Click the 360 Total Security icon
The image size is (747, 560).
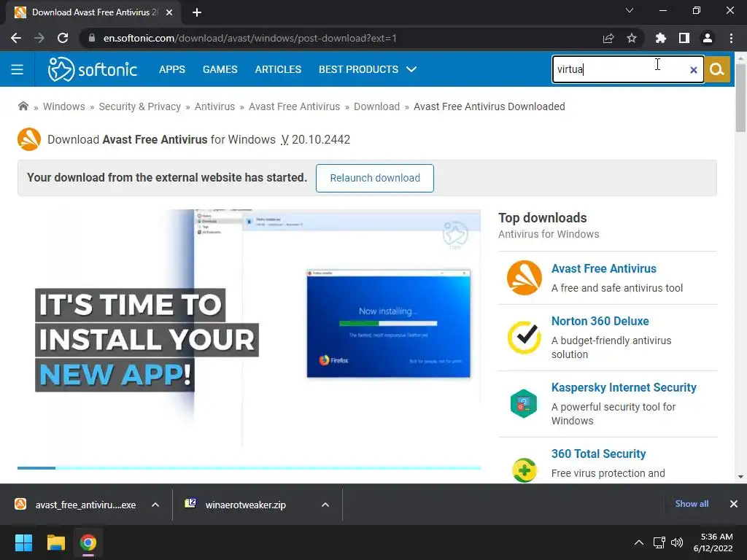coord(524,470)
